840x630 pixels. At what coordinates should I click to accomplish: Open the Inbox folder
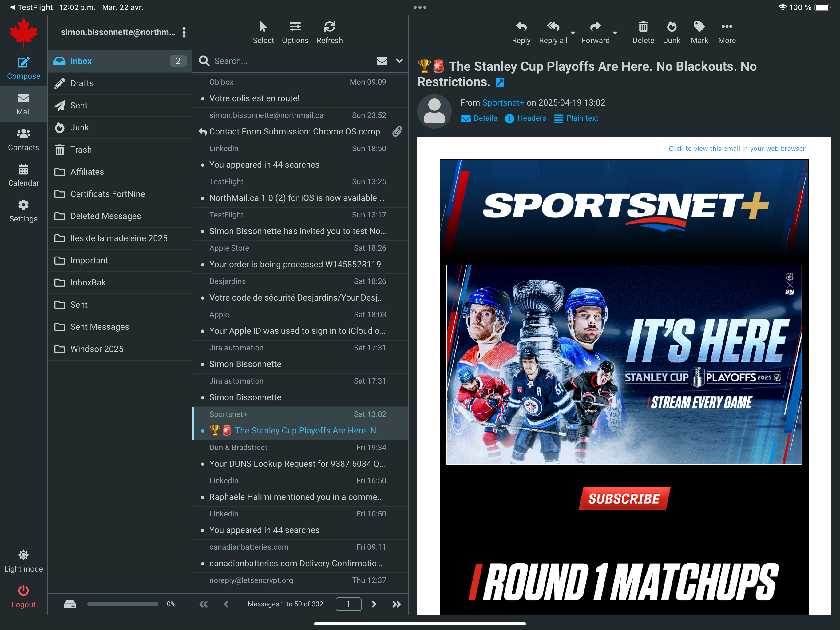(x=120, y=61)
